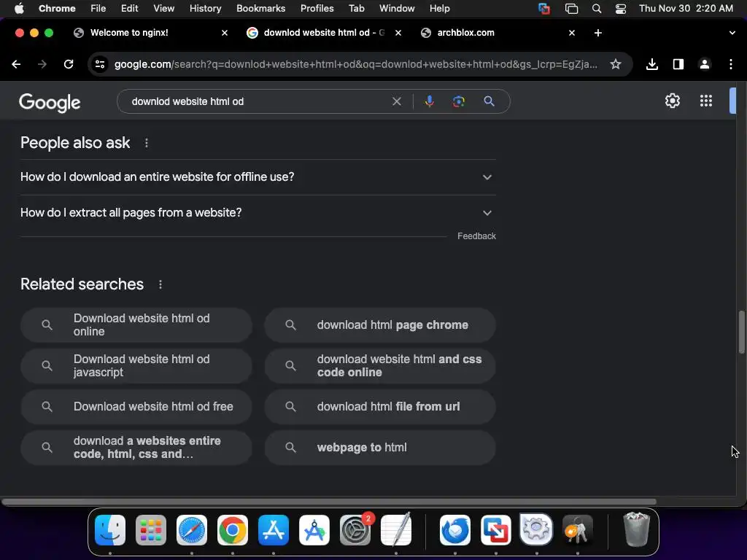This screenshot has height=560, width=747.
Task: Open Thunderbird from the Dock
Action: pyautogui.click(x=455, y=530)
